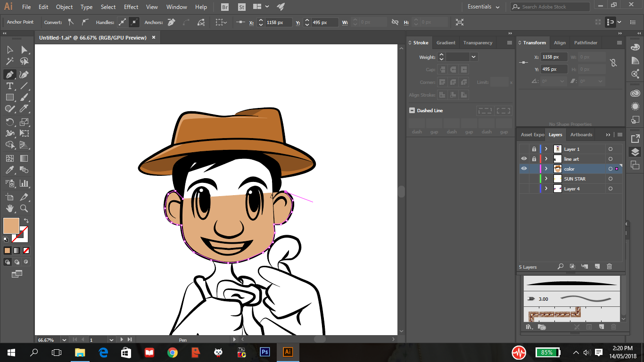Screen dimensions: 644x362
Task: Expand Layer 4 contents
Action: (546, 189)
